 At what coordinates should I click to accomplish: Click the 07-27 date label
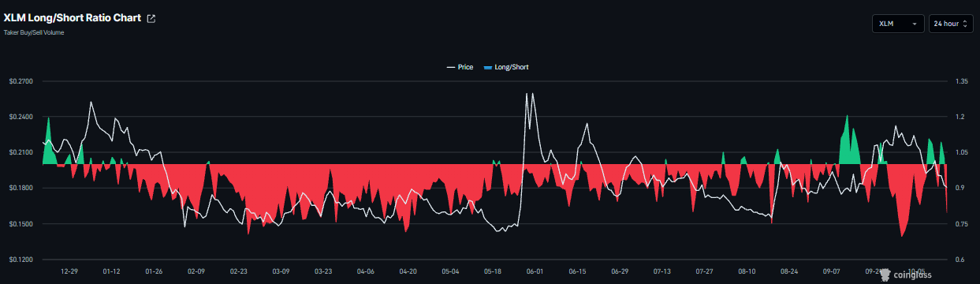click(x=704, y=271)
